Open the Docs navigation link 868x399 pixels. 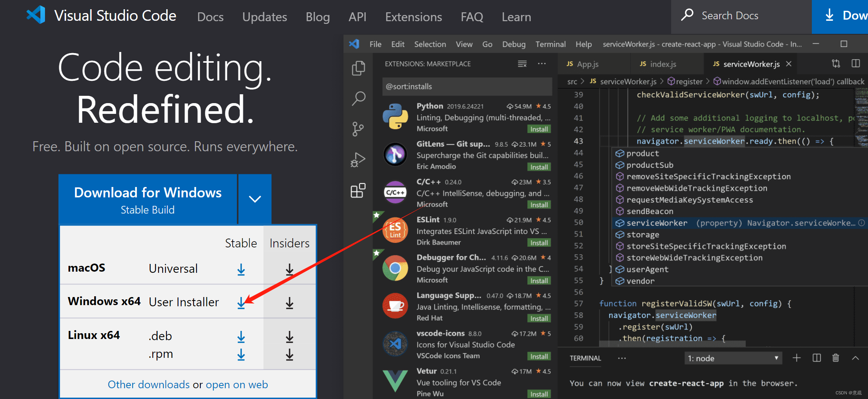(210, 17)
